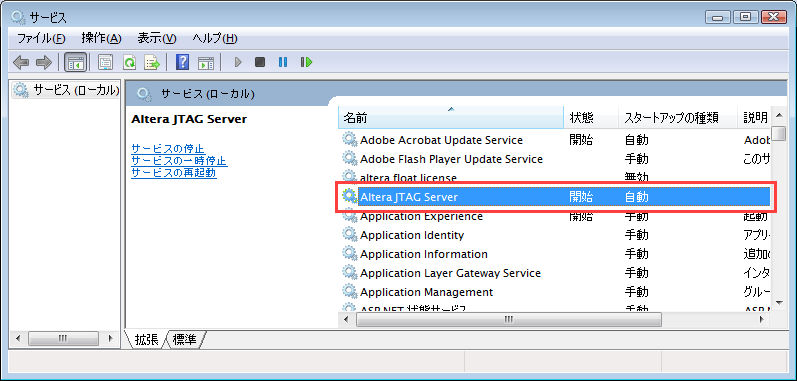Click gear icon of Adobe Acrobat Update Service

tap(349, 140)
